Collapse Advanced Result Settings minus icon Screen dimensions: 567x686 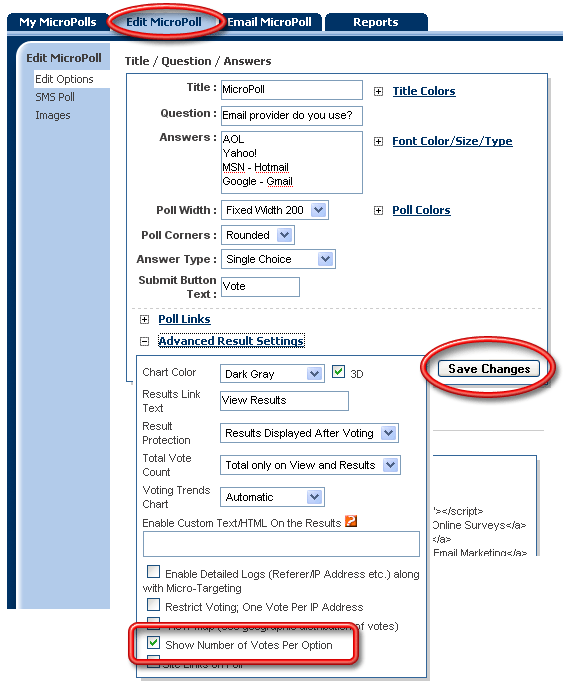click(144, 341)
